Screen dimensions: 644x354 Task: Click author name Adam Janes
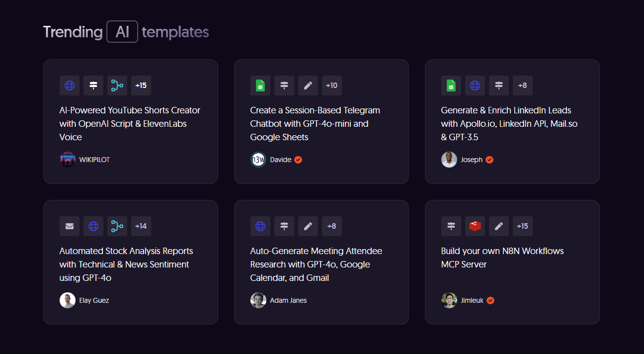tap(288, 300)
